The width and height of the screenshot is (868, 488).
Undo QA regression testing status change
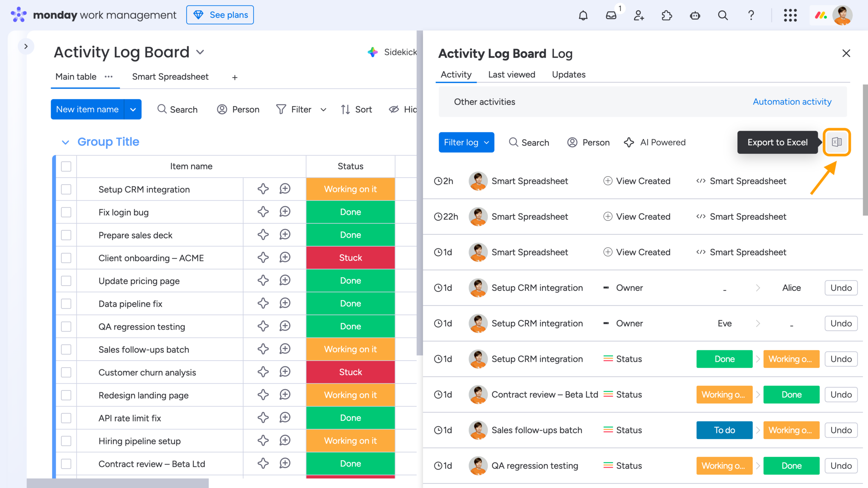click(841, 466)
